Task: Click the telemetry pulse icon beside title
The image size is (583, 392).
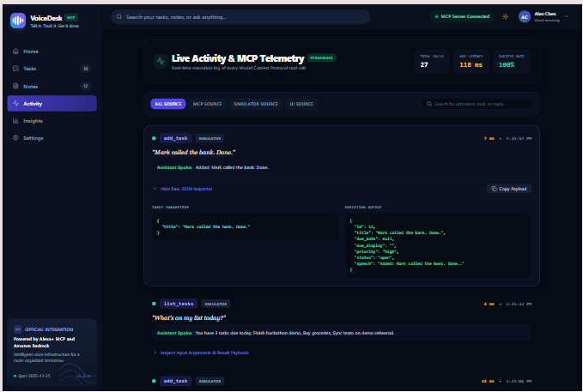Action: click(x=161, y=61)
